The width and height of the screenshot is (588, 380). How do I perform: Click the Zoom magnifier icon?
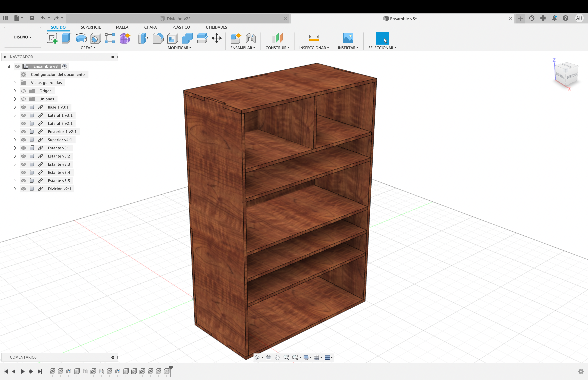pyautogui.click(x=286, y=357)
